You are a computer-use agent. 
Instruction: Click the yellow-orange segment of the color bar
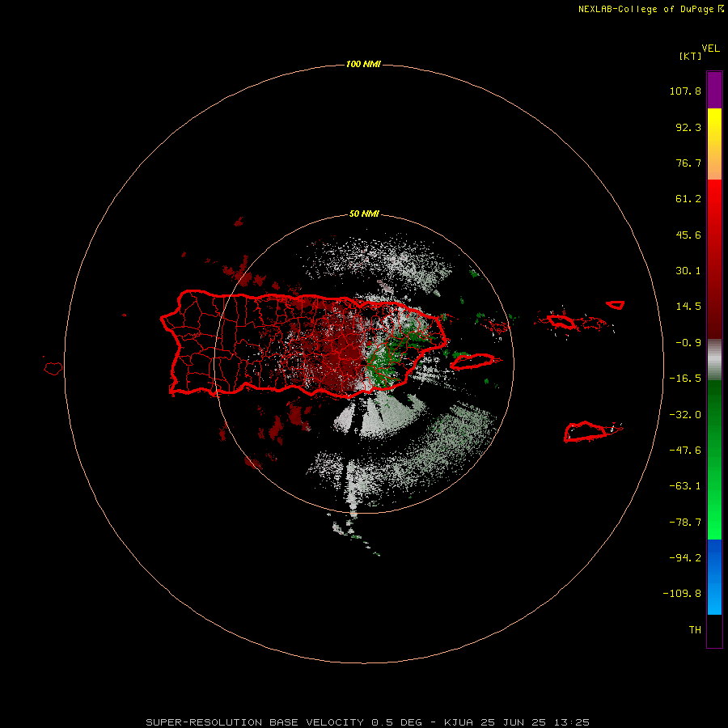click(714, 144)
